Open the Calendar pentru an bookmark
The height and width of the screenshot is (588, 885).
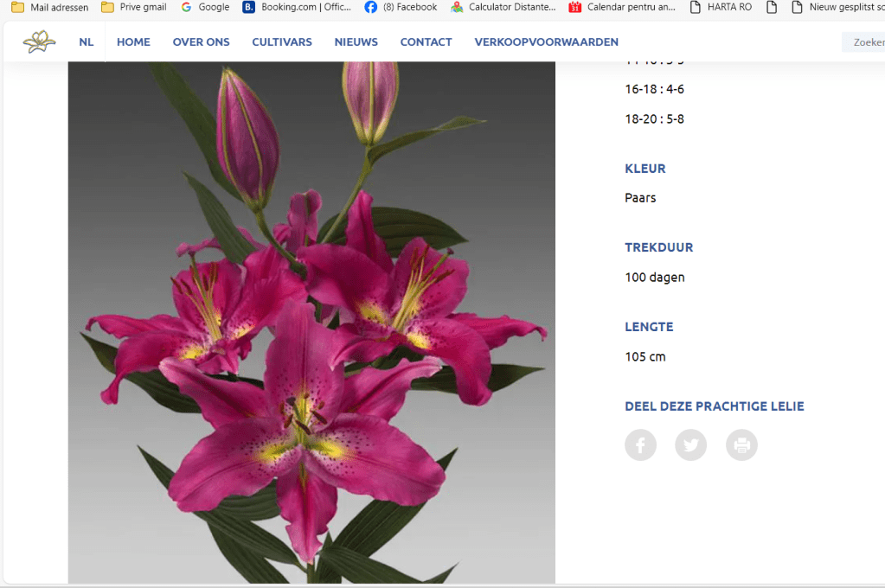622,7
